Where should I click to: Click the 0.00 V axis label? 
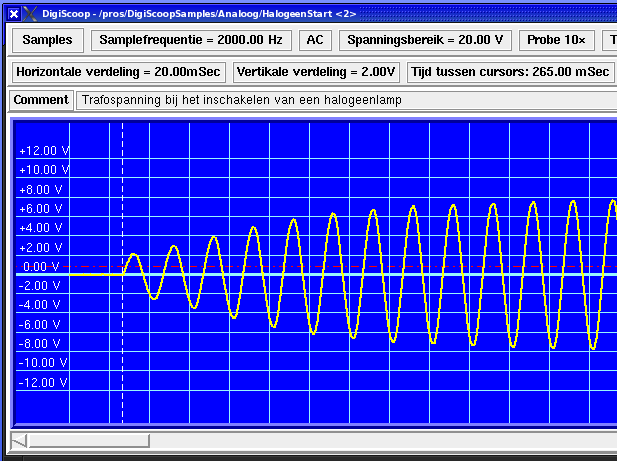click(x=41, y=267)
